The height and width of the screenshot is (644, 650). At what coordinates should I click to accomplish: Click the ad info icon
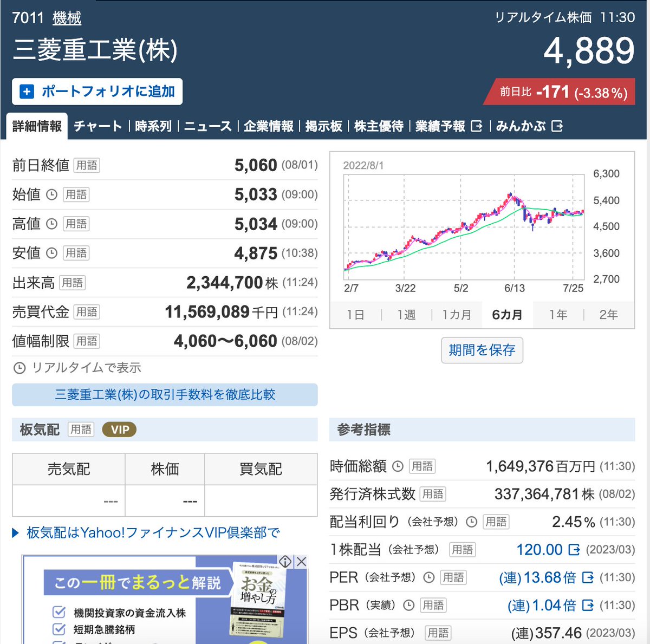pos(285,562)
